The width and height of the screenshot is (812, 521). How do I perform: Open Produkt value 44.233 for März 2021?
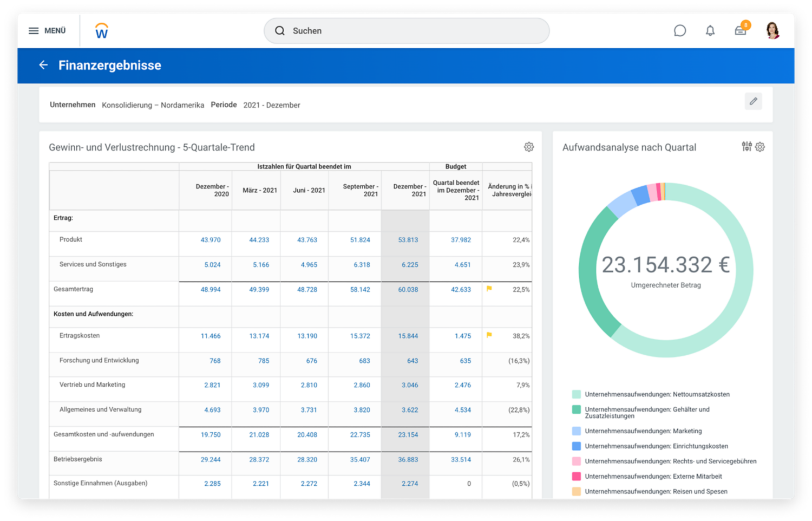point(259,240)
